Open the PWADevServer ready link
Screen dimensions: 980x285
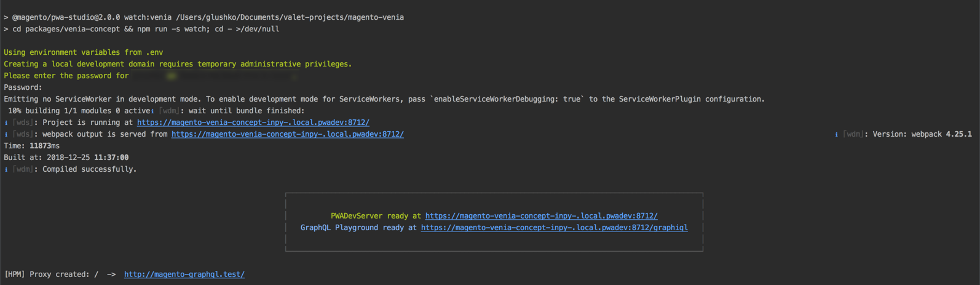tap(541, 216)
